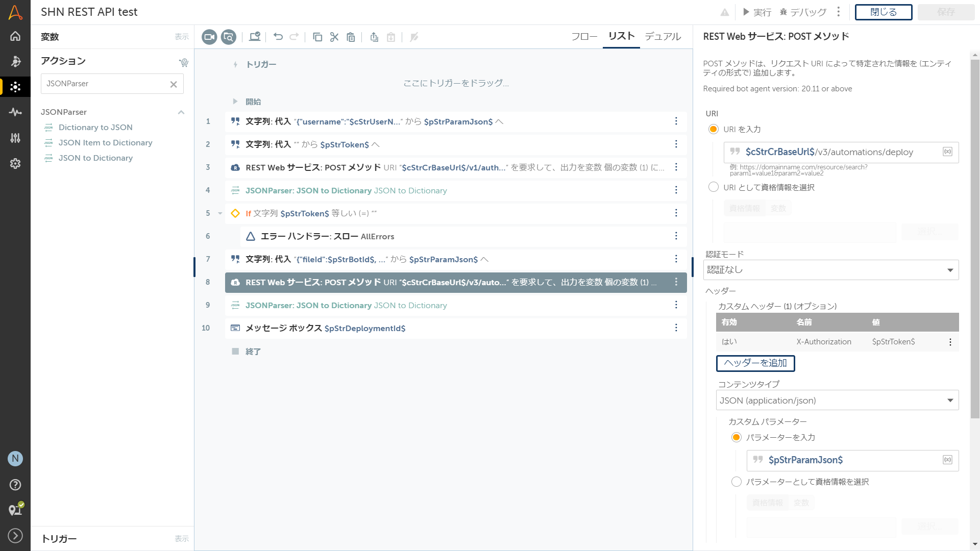Insert variable into parameter field icon
Screen dimensions: 980x551
947,460
